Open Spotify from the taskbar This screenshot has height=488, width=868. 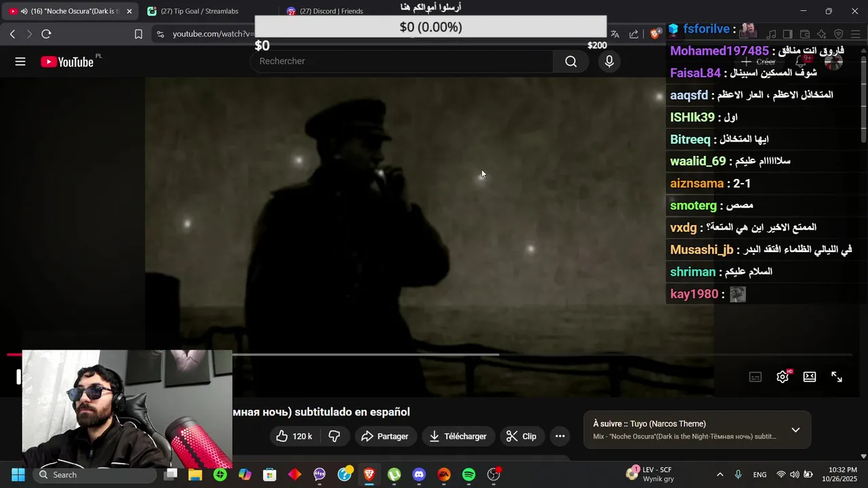coord(469,474)
